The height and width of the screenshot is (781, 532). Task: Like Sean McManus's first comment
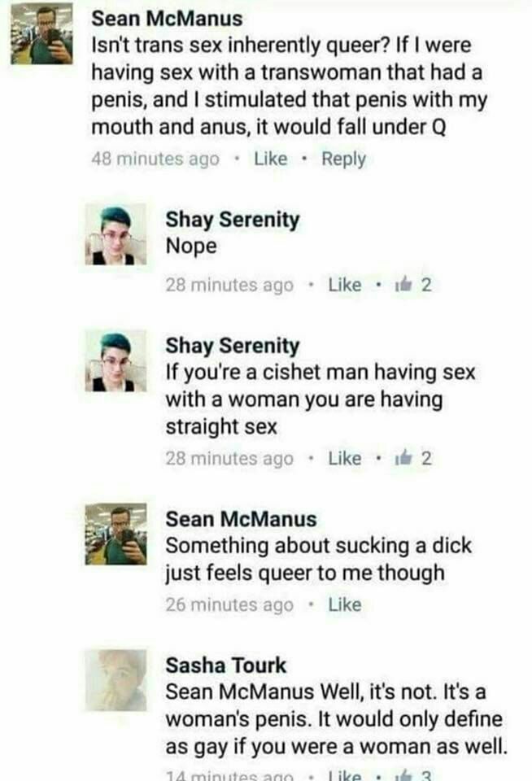[271, 159]
